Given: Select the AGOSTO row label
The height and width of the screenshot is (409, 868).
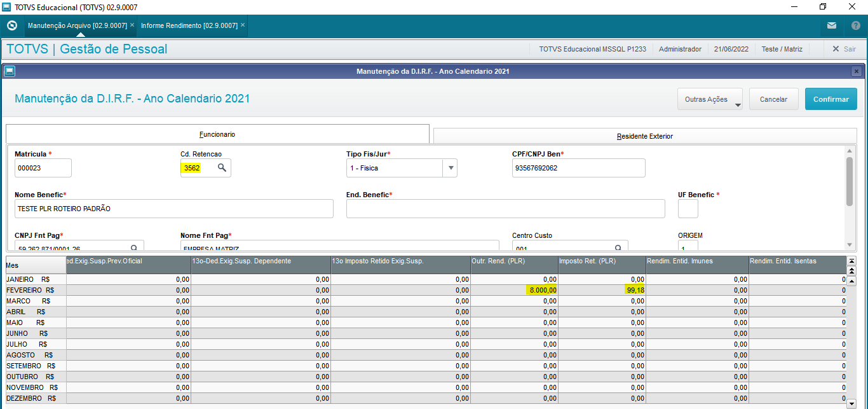Looking at the screenshot, I should 36,355.
